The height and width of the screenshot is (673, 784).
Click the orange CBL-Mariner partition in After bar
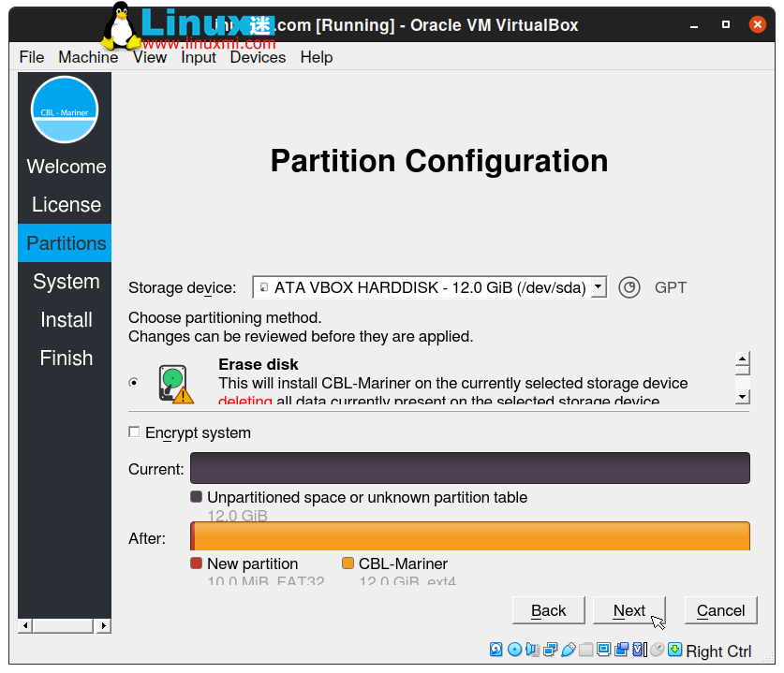pyautogui.click(x=472, y=536)
